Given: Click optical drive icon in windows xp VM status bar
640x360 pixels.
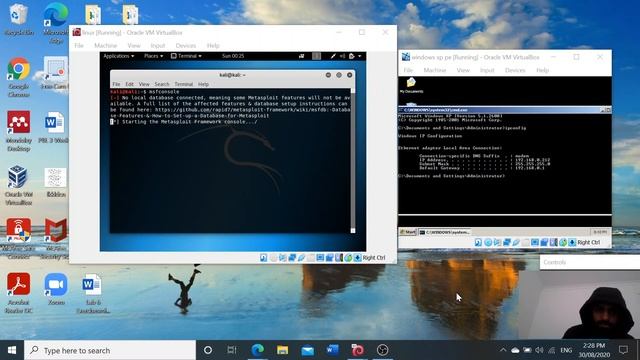Looking at the screenshot, I should click(488, 242).
